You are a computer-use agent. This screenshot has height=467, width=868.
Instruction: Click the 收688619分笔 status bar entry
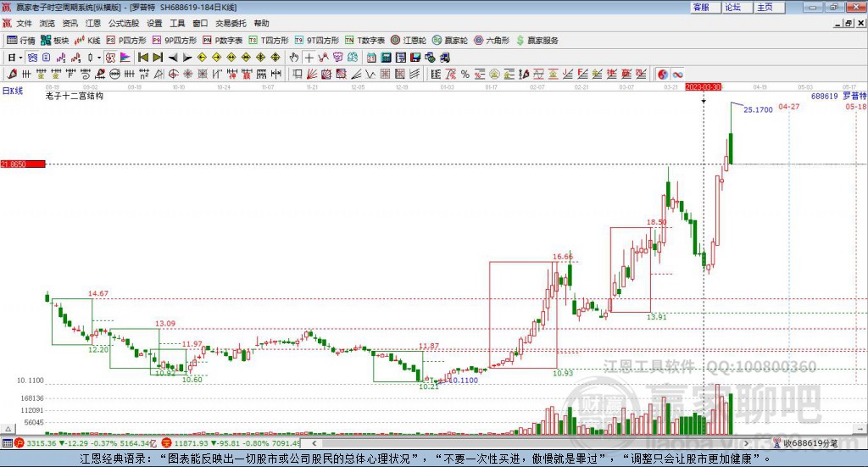(810, 443)
